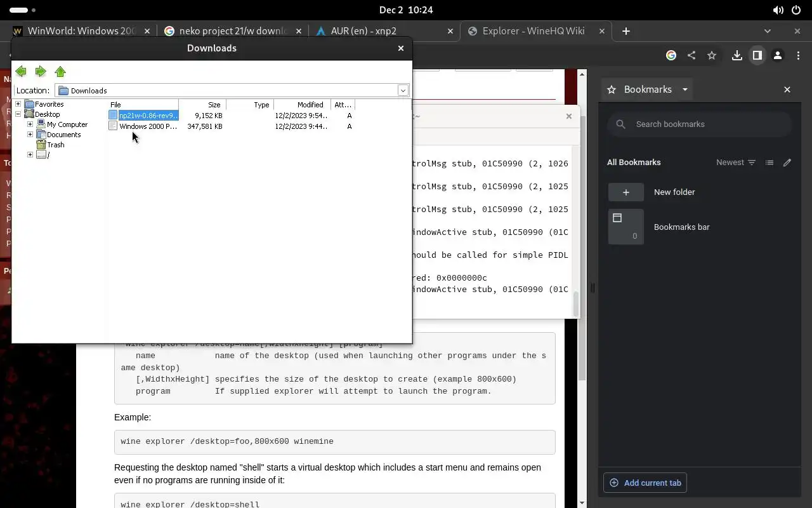Close the AUR xnp2 tab

click(x=450, y=31)
